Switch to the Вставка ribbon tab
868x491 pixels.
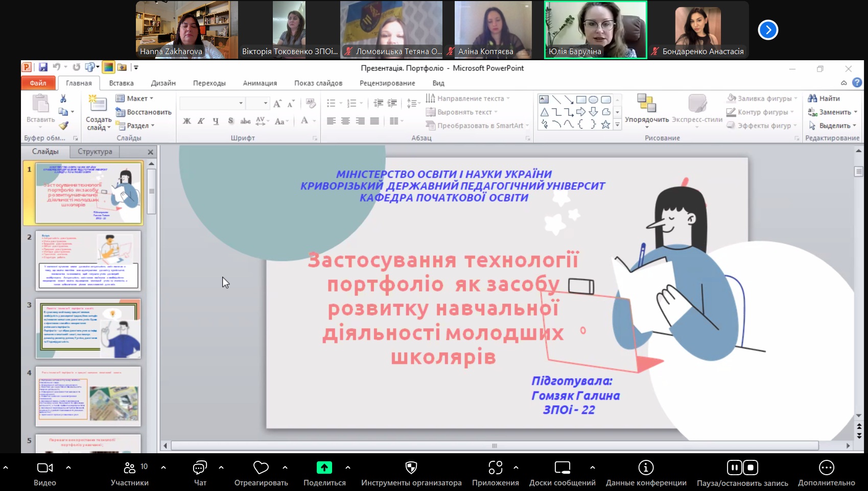[x=121, y=83]
